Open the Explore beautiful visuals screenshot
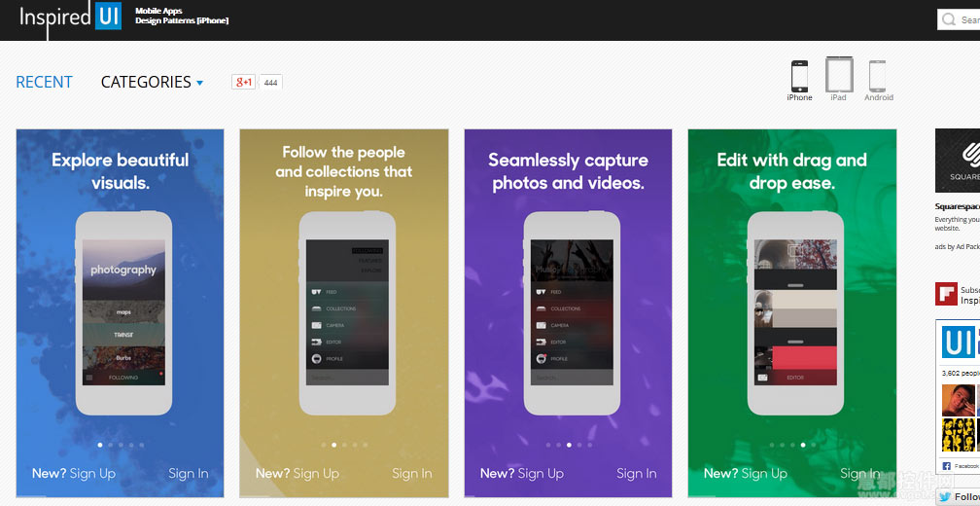This screenshot has height=506, width=980. pos(120,312)
